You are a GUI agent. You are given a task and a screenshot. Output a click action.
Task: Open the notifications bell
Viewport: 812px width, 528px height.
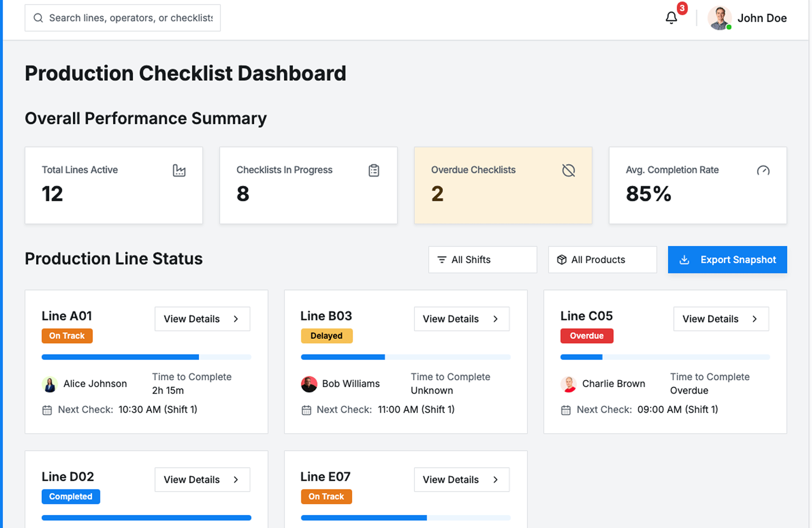[671, 18]
